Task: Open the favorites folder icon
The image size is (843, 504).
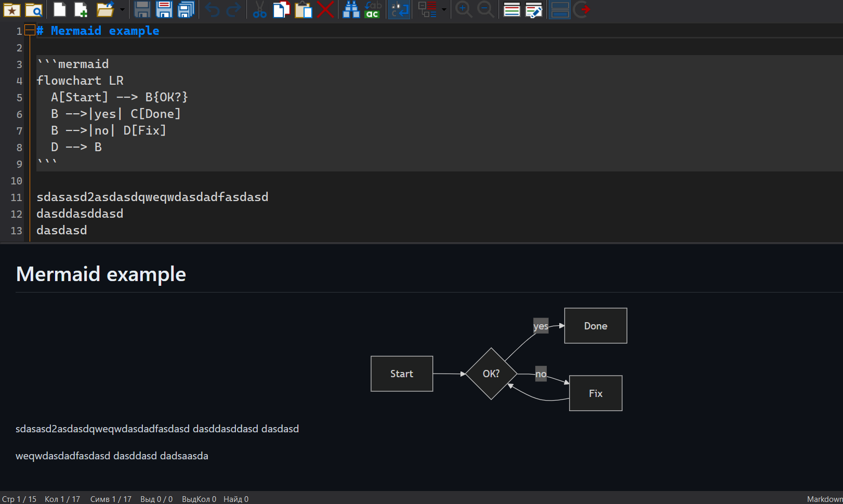Action: pos(11,10)
